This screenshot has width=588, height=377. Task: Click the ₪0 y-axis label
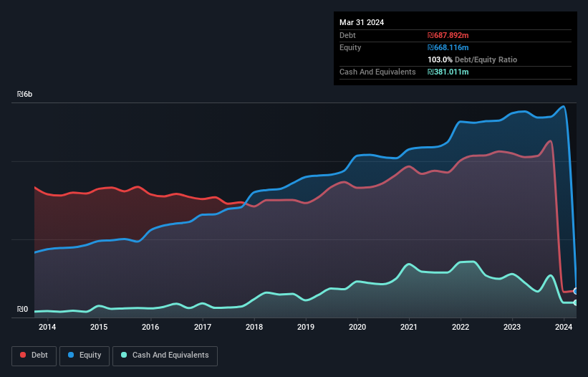pyautogui.click(x=22, y=309)
